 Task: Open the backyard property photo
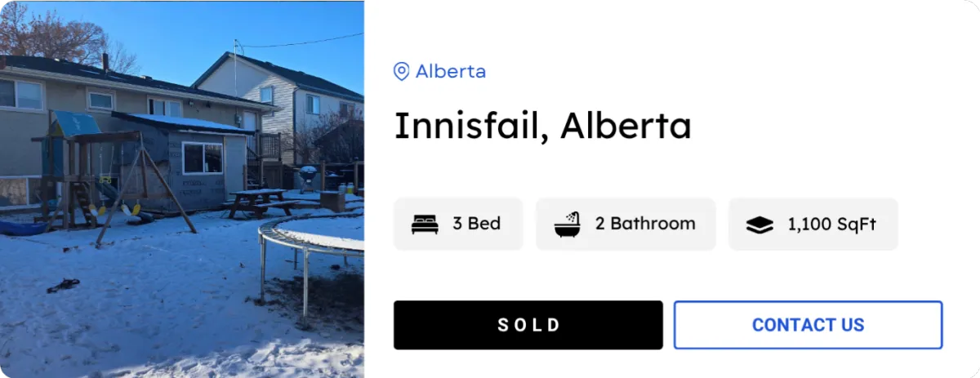(182, 189)
